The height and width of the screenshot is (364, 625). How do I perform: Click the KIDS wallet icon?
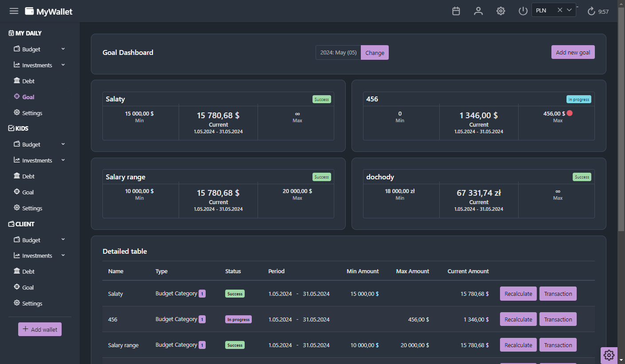click(x=12, y=128)
